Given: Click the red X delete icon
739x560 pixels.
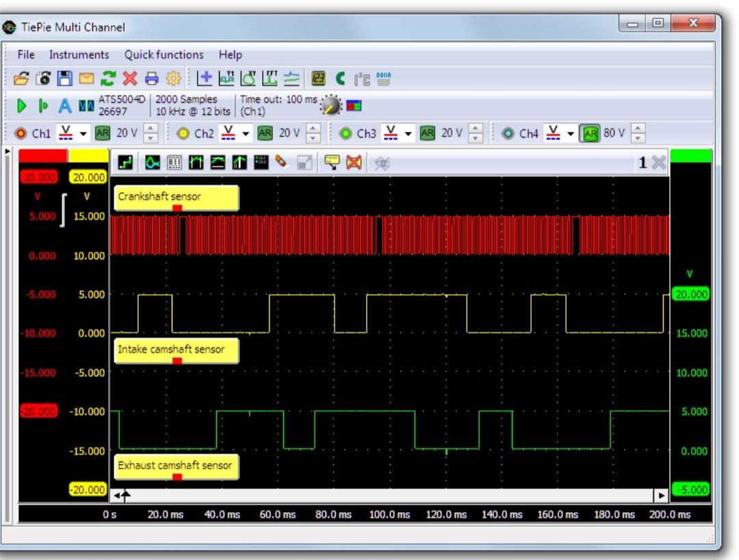Looking at the screenshot, I should (130, 78).
